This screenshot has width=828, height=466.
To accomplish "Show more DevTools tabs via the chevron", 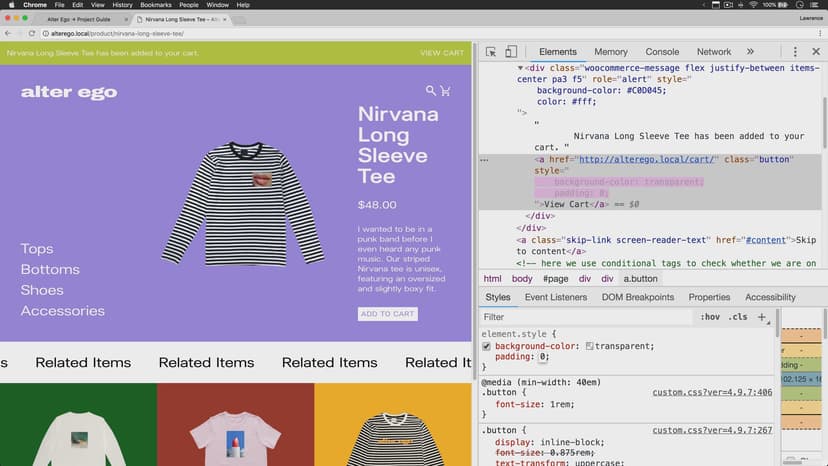I will pyautogui.click(x=750, y=52).
